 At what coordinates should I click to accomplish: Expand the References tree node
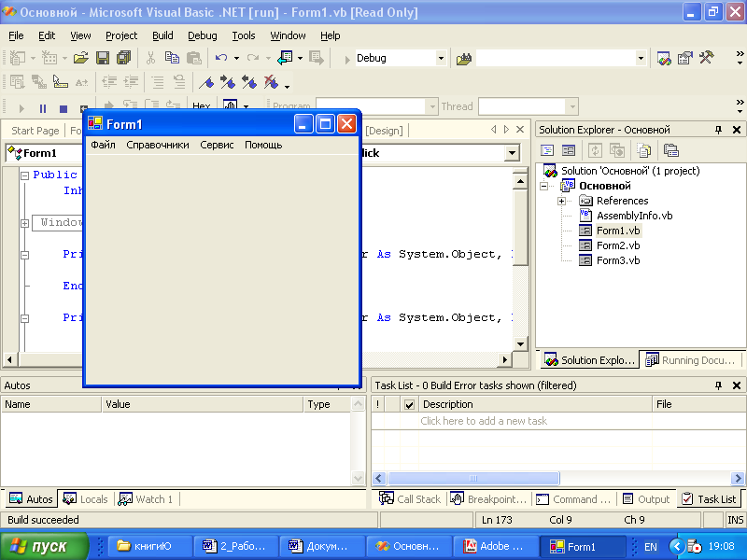coord(562,201)
